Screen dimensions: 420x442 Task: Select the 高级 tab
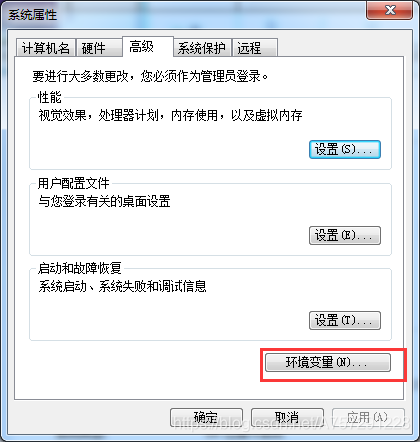(x=148, y=46)
